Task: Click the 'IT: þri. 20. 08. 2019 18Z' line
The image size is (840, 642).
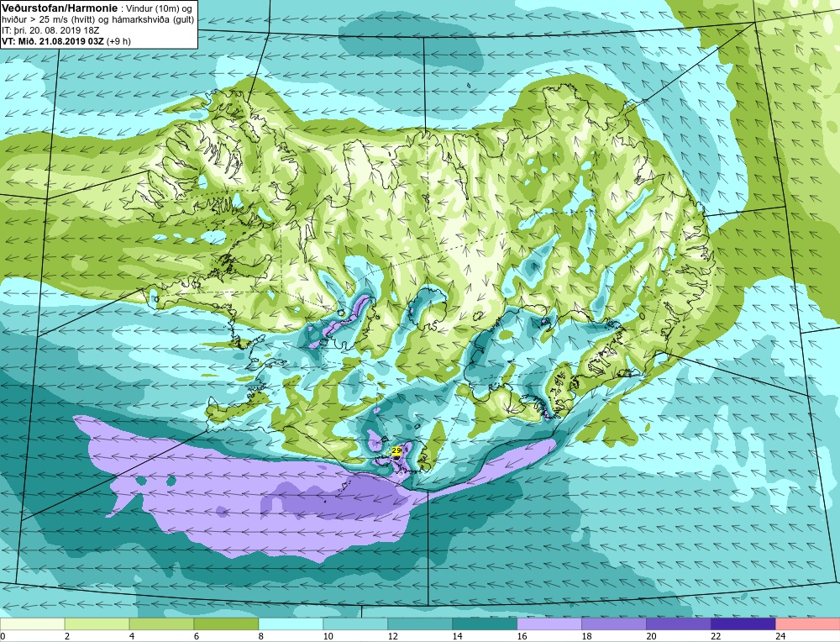Action: click(x=50, y=30)
